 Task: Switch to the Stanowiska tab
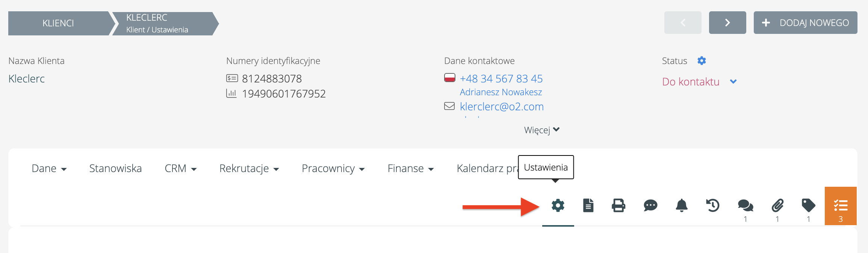point(115,168)
